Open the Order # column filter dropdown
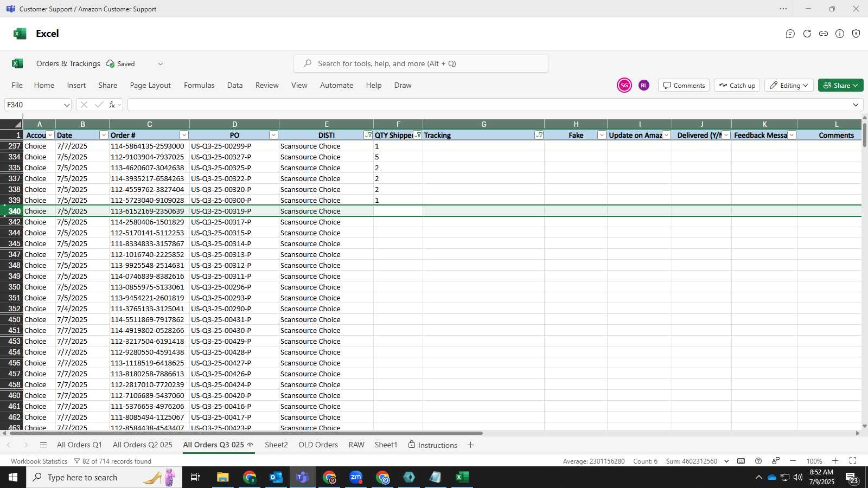The width and height of the screenshot is (868, 488). [184, 135]
